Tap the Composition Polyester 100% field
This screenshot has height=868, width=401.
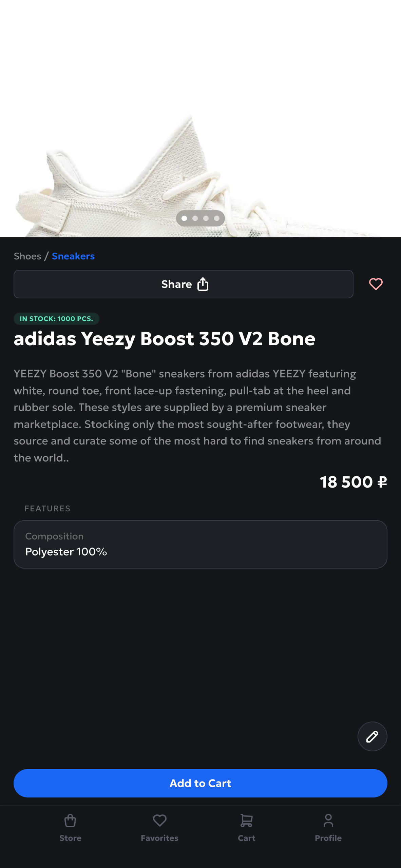click(x=200, y=544)
